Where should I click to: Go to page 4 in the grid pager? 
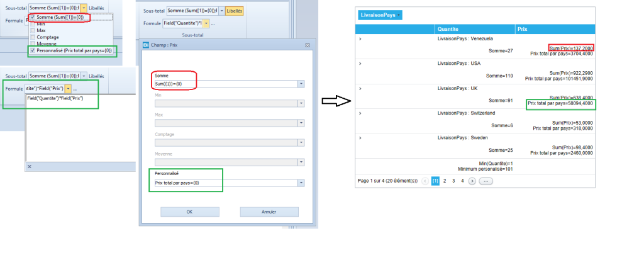pyautogui.click(x=462, y=181)
